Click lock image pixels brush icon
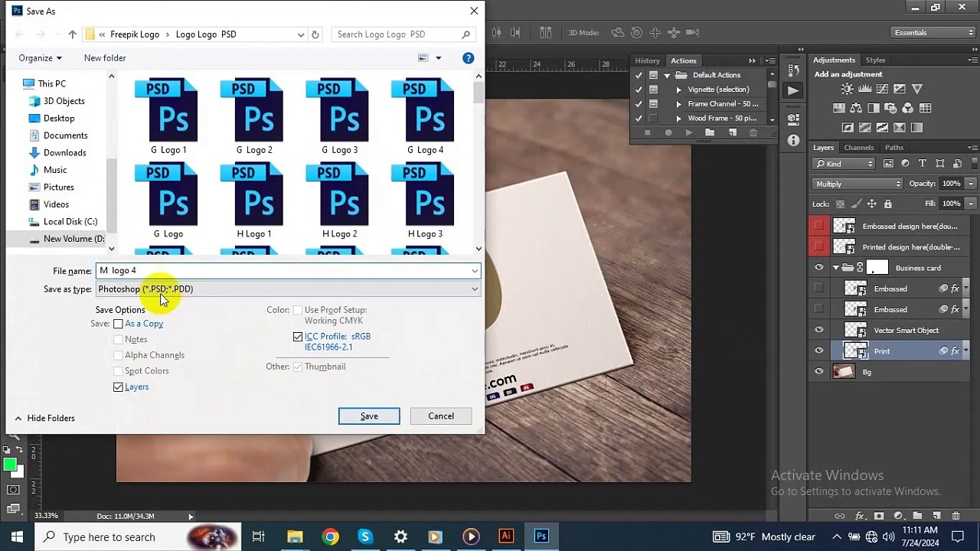 tap(856, 204)
